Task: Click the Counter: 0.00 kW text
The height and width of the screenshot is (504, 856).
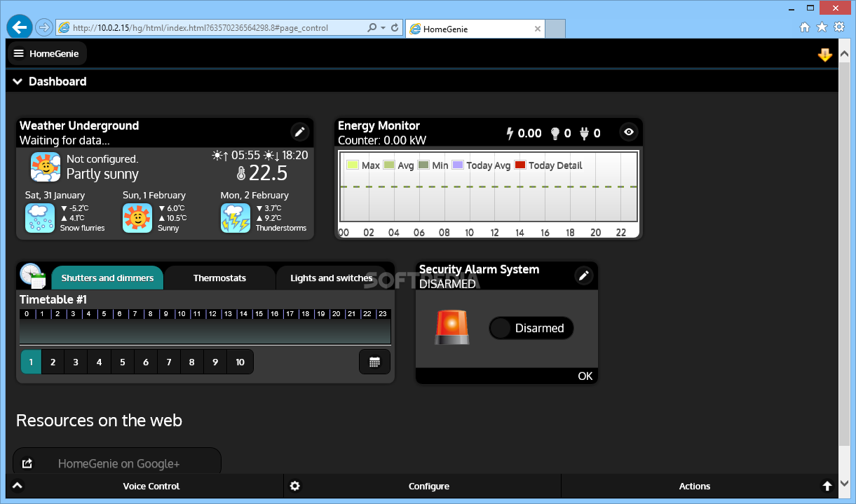Action: 382,140
